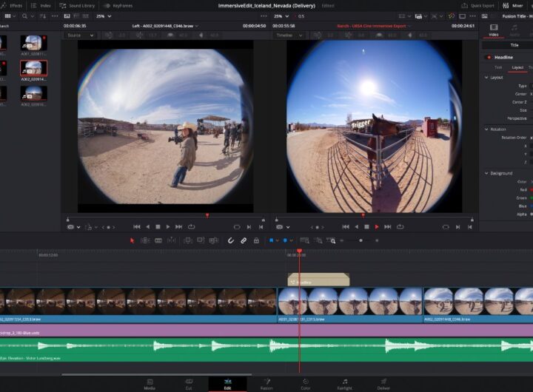Click the media pool sort icon
This screenshot has height=392, width=533.
coord(42,16)
